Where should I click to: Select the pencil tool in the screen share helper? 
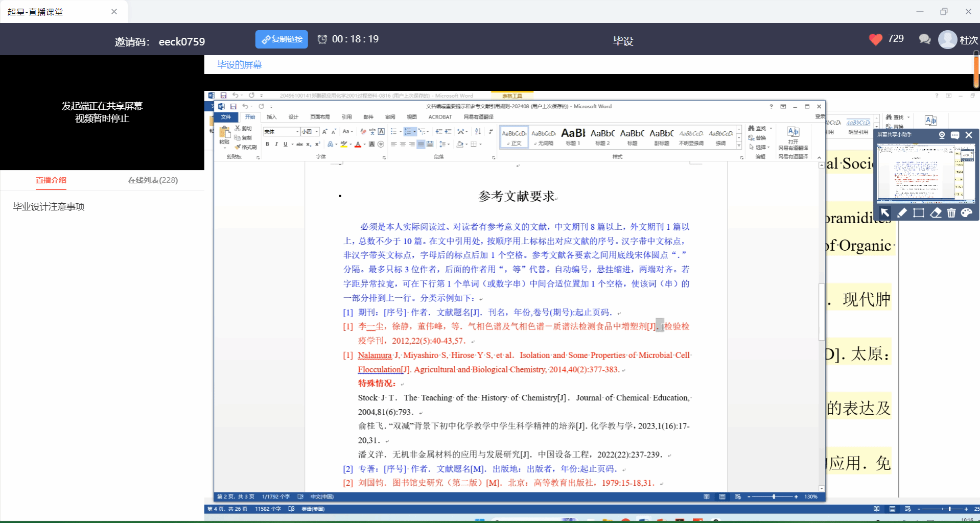click(902, 213)
